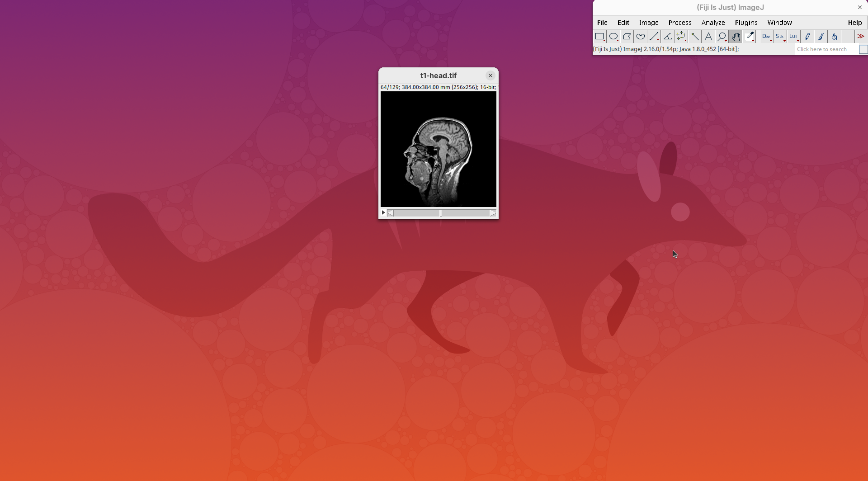Choose the Magnifying glass zoom tool
Image resolution: width=868 pixels, height=481 pixels.
click(x=722, y=37)
